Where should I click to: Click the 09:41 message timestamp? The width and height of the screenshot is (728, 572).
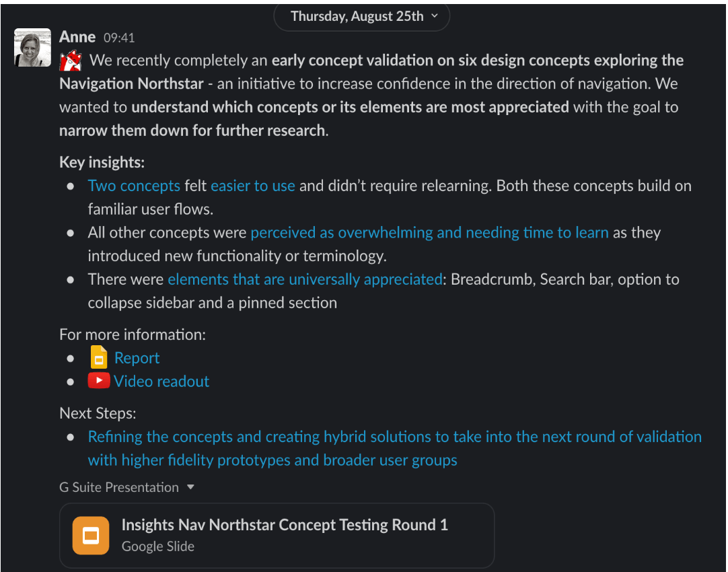pos(119,38)
